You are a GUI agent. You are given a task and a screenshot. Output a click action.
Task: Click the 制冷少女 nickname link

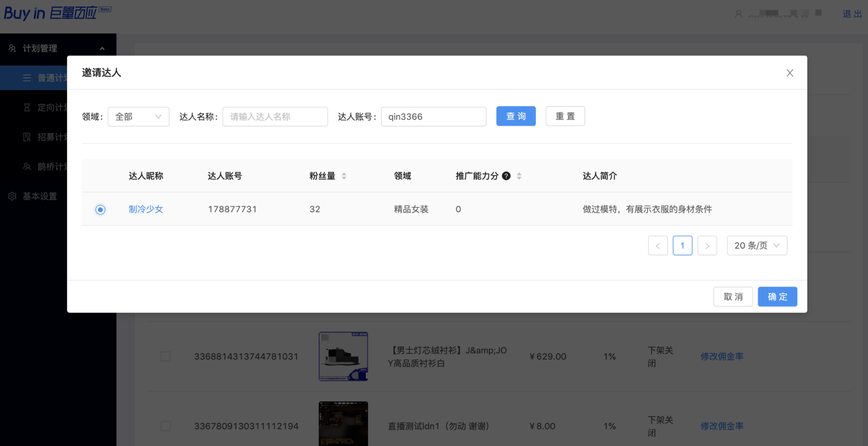coord(146,209)
